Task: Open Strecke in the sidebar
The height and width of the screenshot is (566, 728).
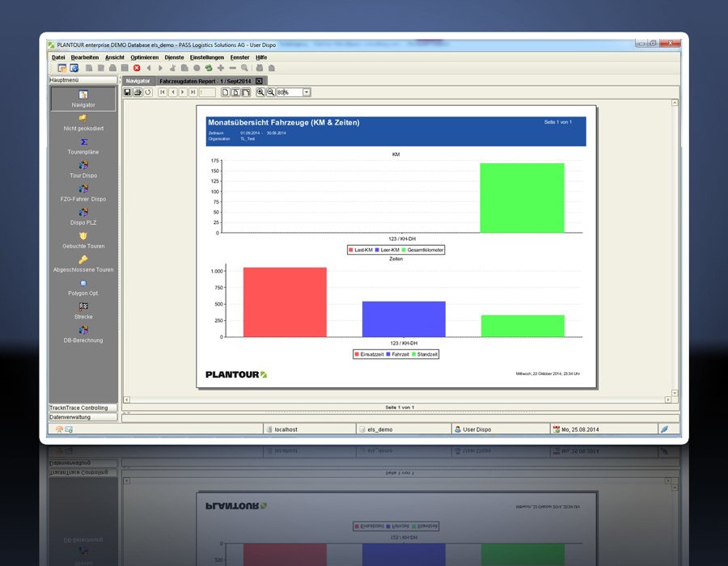Action: click(x=83, y=311)
